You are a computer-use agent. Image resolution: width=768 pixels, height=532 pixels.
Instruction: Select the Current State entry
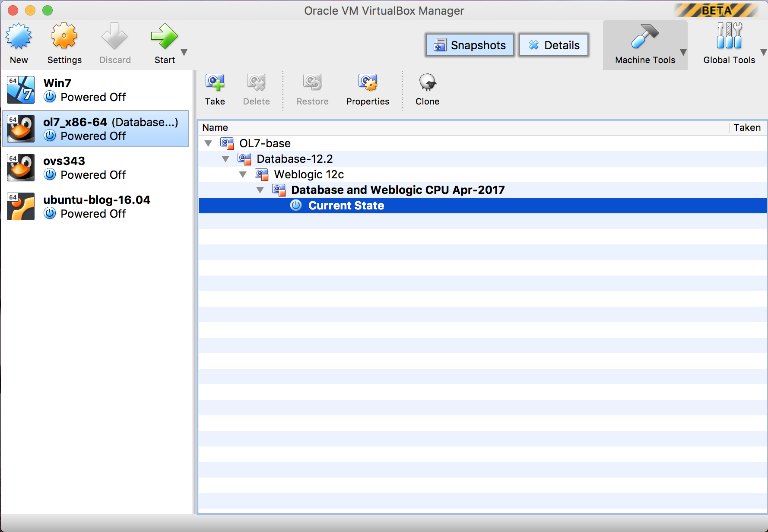pyautogui.click(x=346, y=206)
